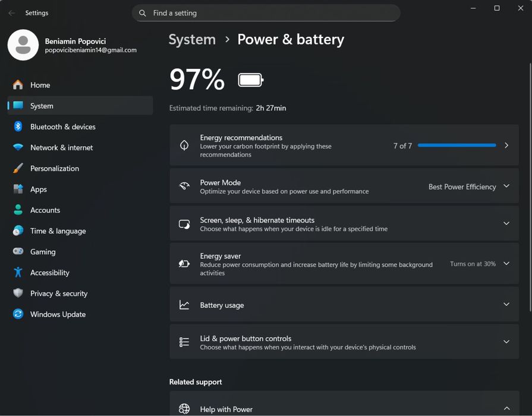
Task: Click the Gaming controller icon
Action: pyautogui.click(x=18, y=251)
